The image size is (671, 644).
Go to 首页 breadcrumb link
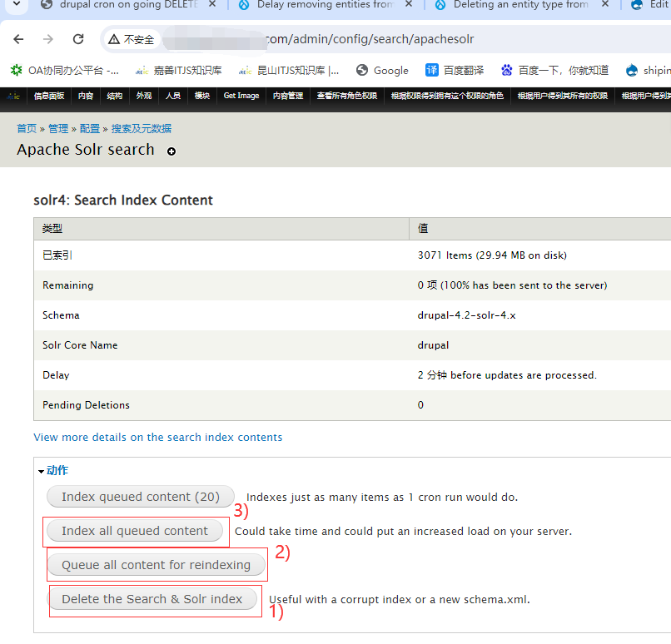pos(27,129)
